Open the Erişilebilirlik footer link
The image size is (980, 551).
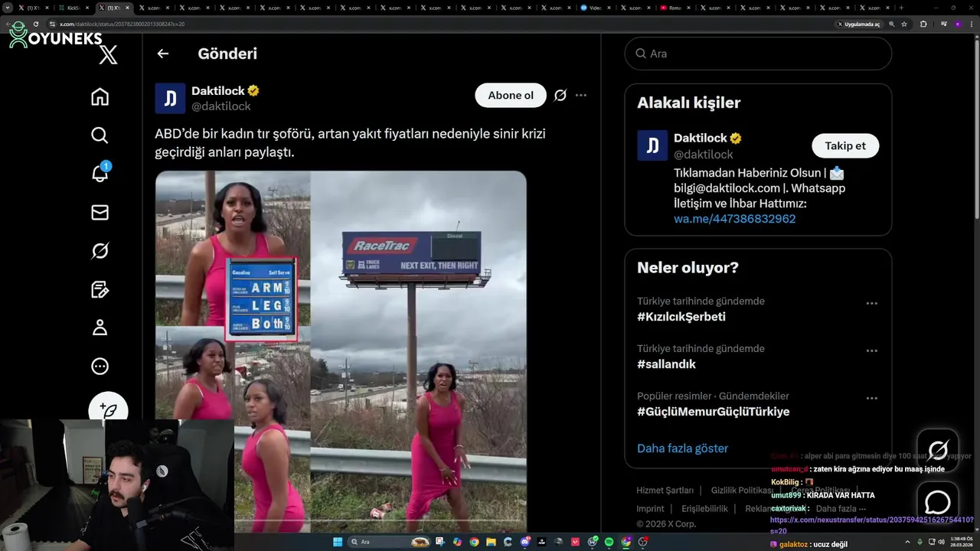(x=704, y=508)
